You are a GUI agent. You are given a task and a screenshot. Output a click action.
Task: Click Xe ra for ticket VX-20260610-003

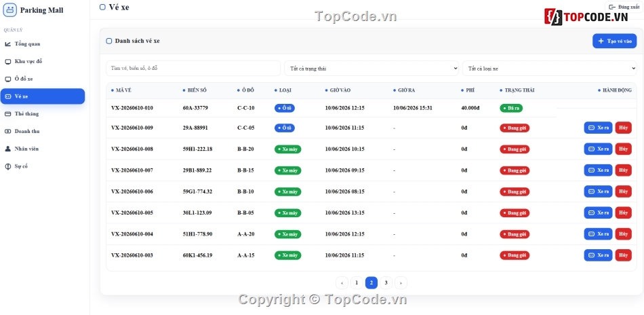click(x=598, y=255)
